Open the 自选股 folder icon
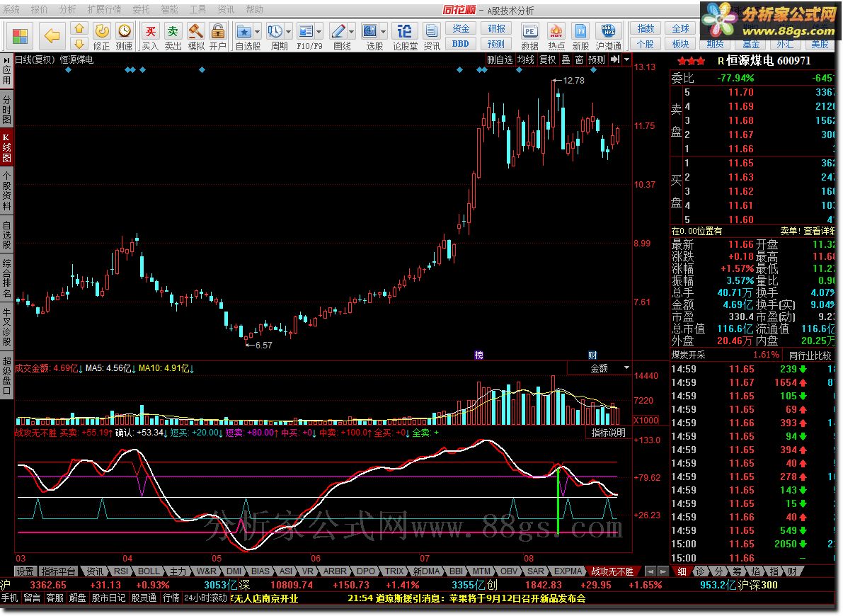This screenshot has width=843, height=616. pos(243,31)
